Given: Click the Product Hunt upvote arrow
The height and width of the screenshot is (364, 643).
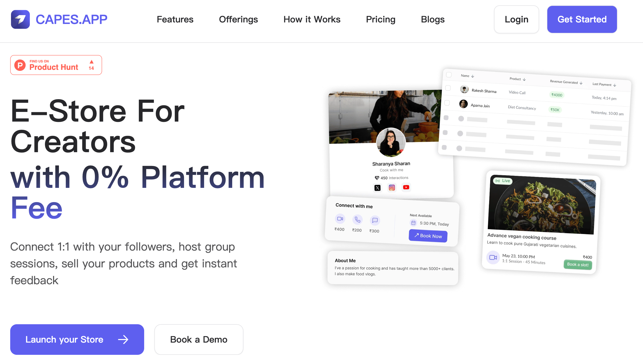Looking at the screenshot, I should click(92, 62).
